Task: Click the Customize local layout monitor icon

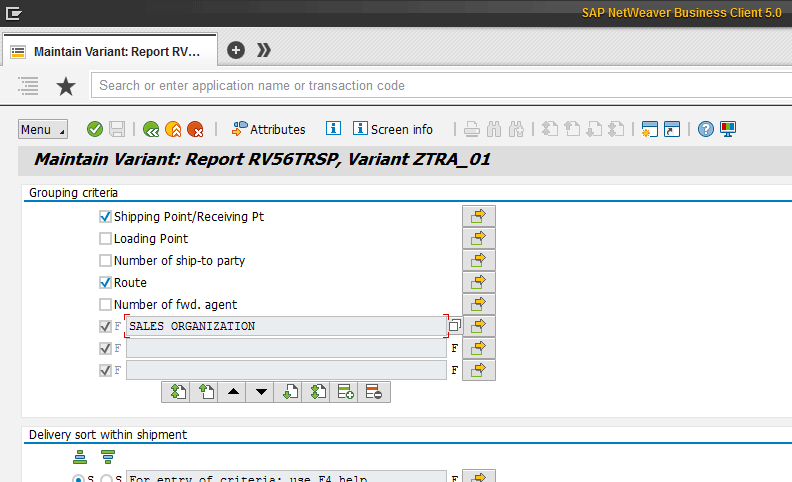Action: pos(728,129)
